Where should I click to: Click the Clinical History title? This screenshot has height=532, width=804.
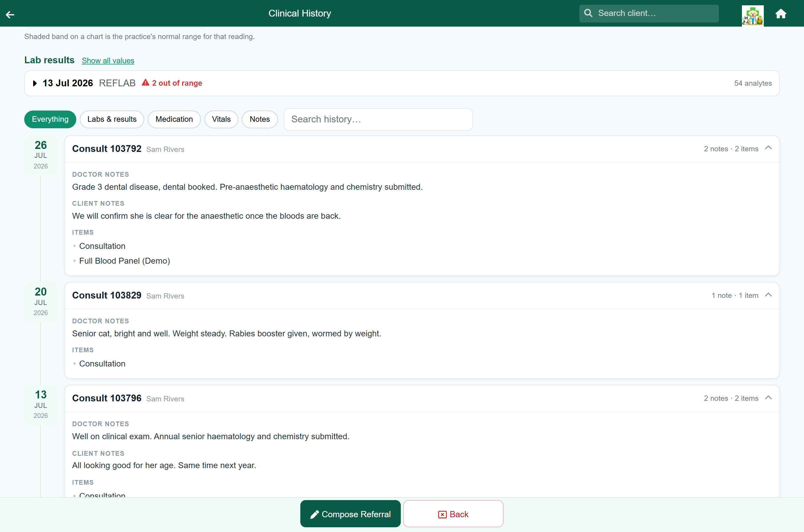(299, 13)
